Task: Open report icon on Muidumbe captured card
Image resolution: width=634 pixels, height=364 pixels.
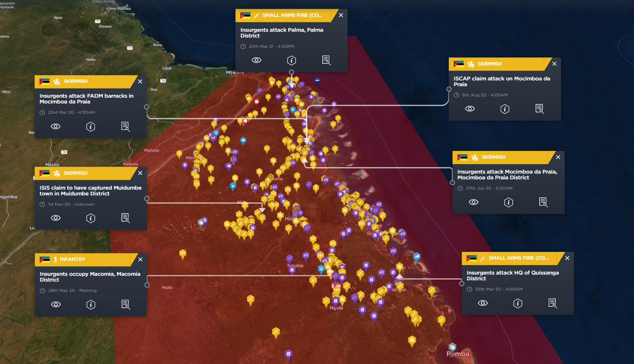Action: [125, 218]
